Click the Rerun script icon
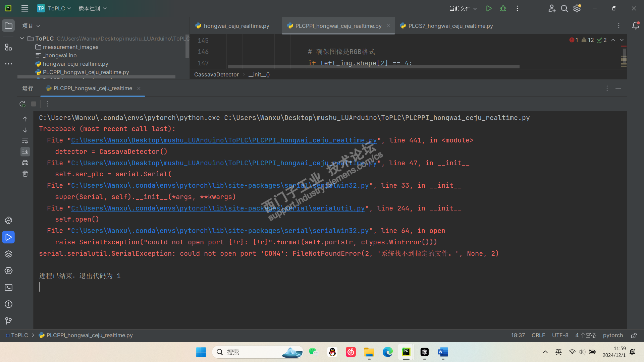Screen dimensions: 644x362 click(22, 104)
